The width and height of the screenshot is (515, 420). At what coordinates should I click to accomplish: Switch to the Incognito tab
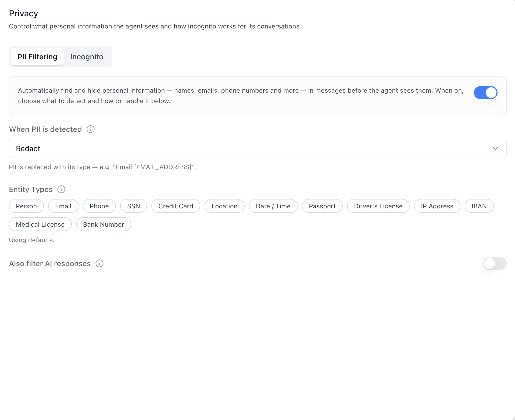pyautogui.click(x=87, y=57)
